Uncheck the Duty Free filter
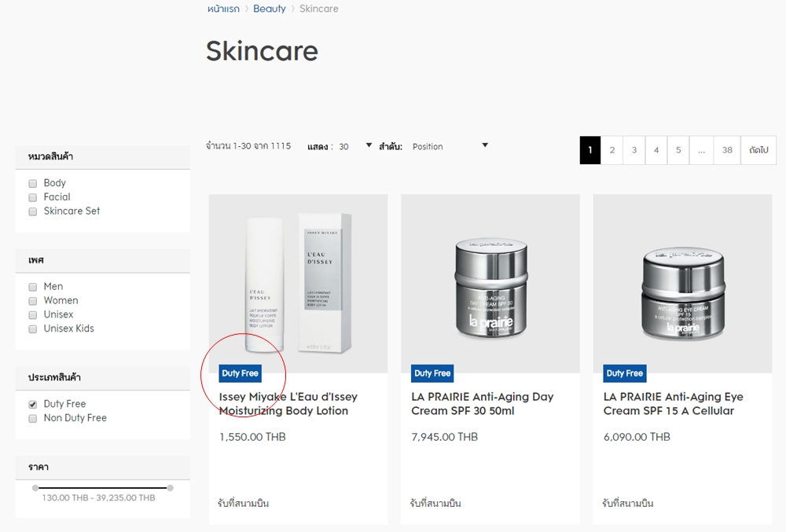Screen dimensions: 786x532 32,404
